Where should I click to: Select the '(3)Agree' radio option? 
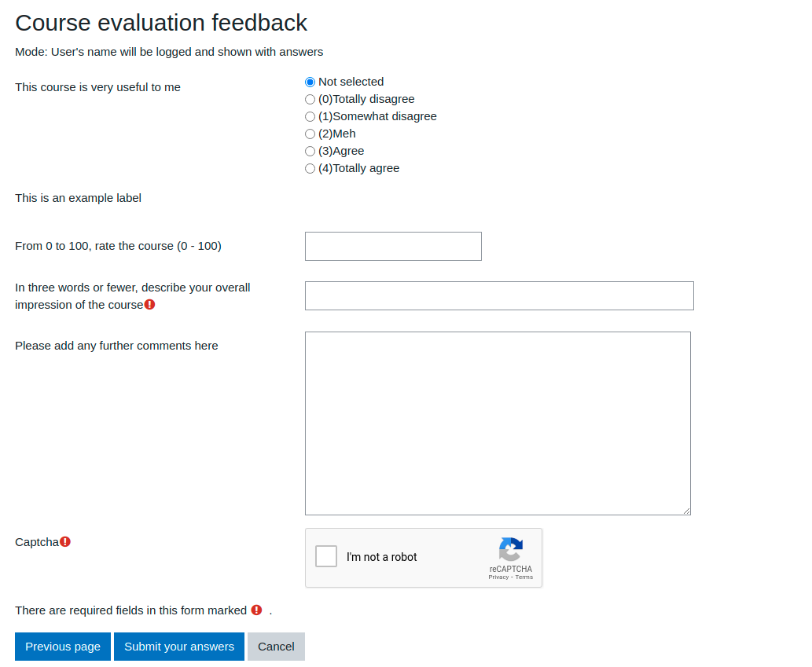(310, 151)
